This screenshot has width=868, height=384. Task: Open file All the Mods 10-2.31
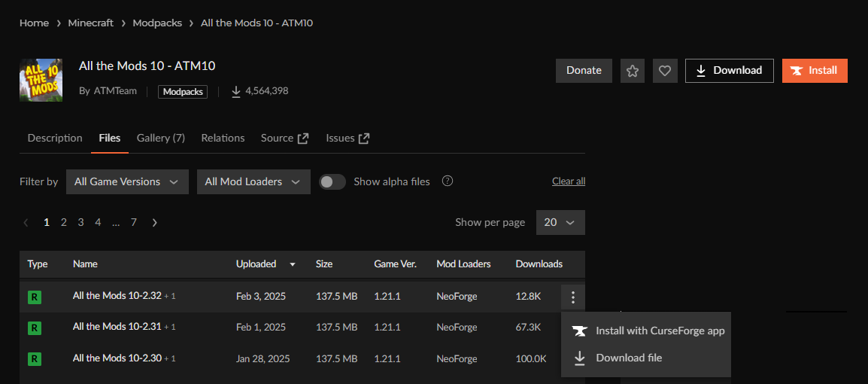pos(117,328)
